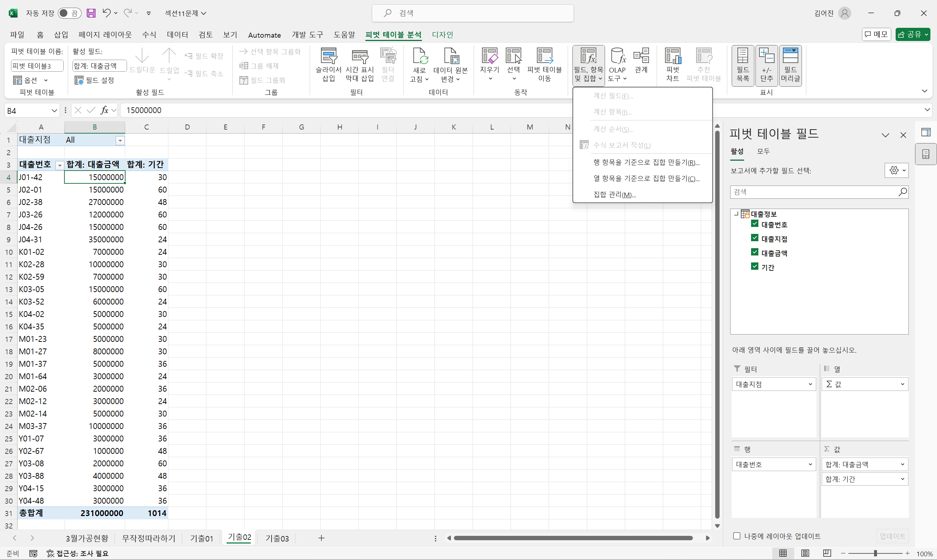This screenshot has height=560, width=937.
Task: Check the defer layout update box
Action: 736,536
